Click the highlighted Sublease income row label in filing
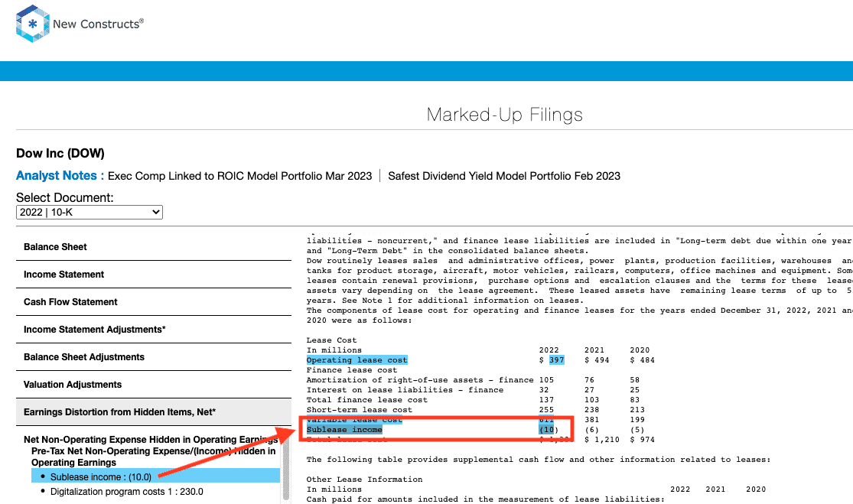 pyautogui.click(x=344, y=430)
